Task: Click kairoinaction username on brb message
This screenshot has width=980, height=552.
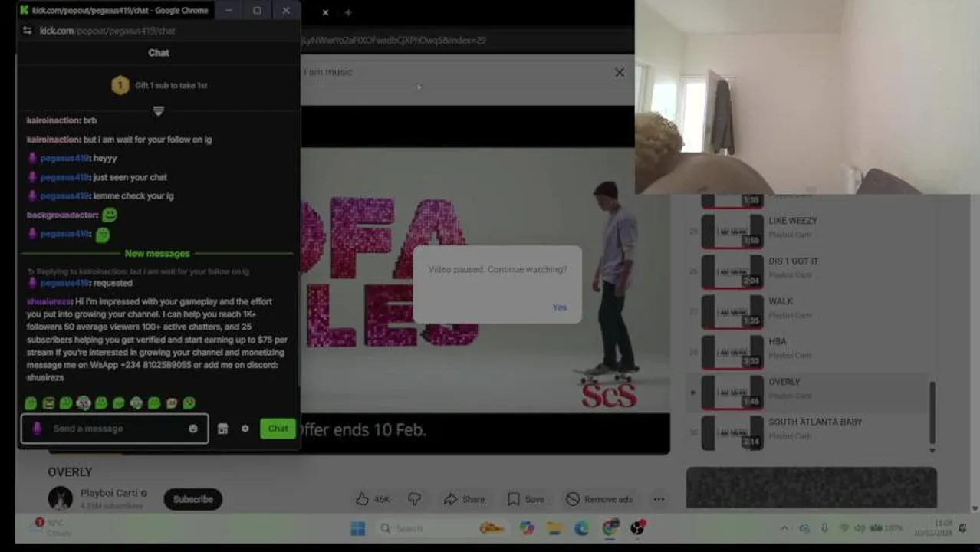Action: point(53,120)
